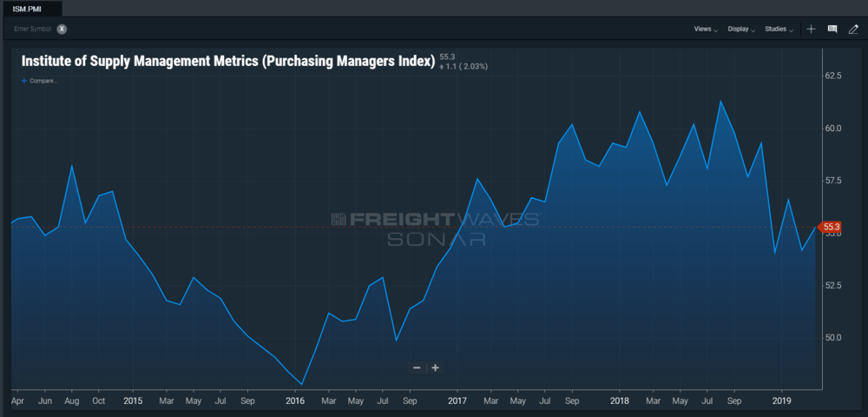Click the Apr label at axis start

tap(17, 400)
